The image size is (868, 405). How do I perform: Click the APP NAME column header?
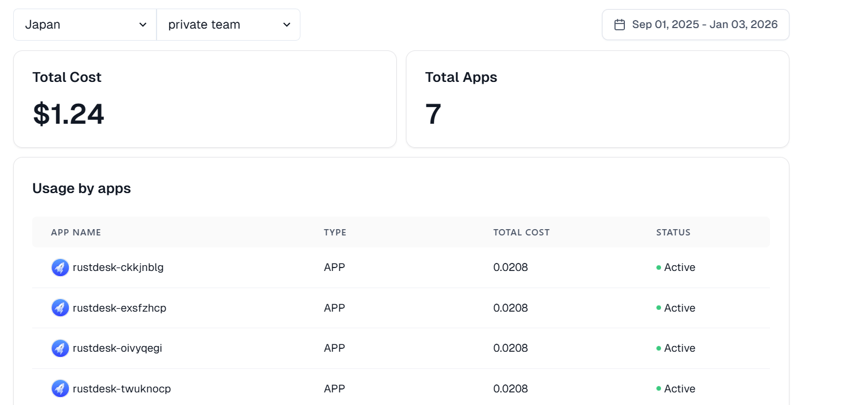point(76,233)
